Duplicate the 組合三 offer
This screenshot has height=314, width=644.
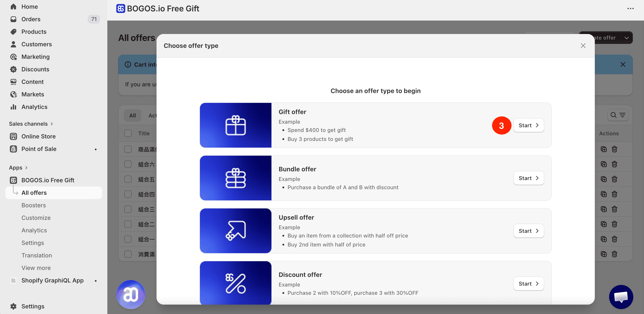[604, 209]
